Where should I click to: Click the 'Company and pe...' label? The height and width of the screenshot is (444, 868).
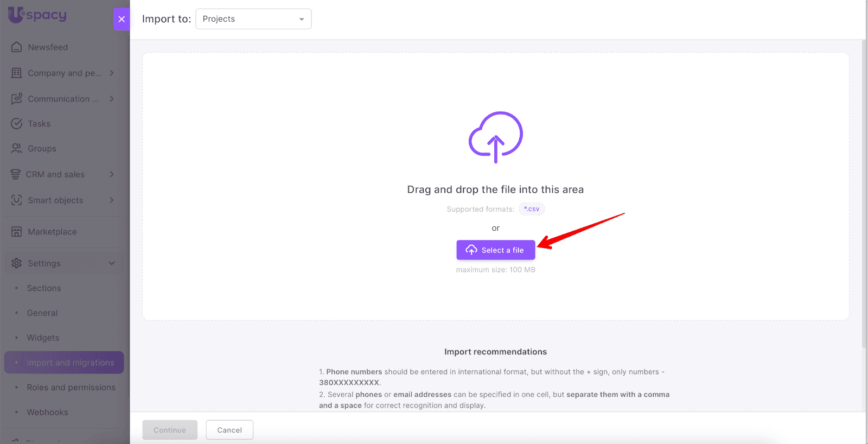(x=65, y=73)
